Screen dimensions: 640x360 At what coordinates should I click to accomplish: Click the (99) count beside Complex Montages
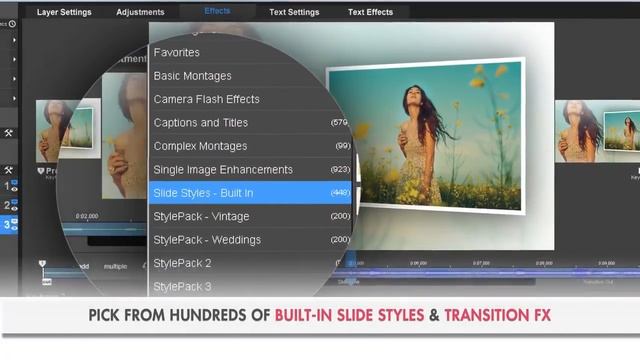[x=342, y=146]
